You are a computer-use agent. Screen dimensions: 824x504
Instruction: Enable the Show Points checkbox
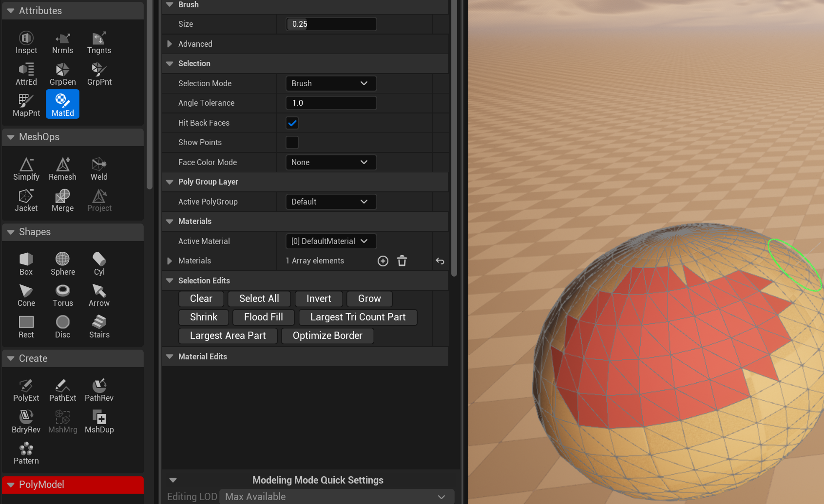click(x=292, y=143)
